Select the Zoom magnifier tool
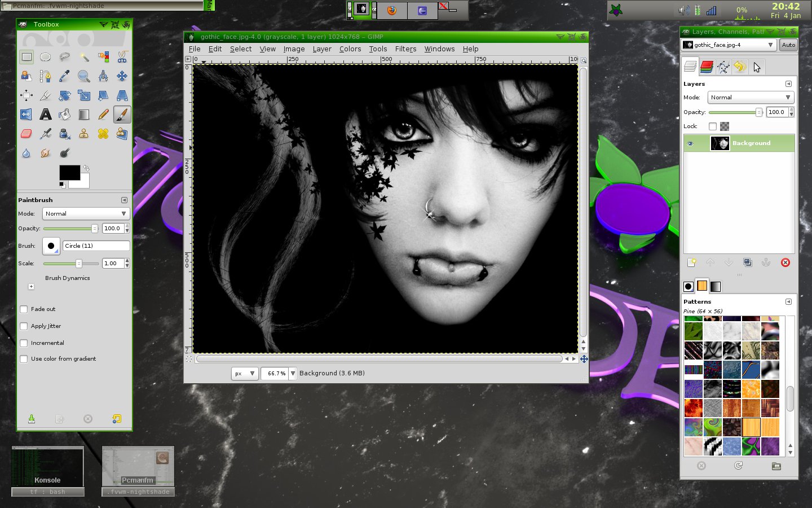The width and height of the screenshot is (812, 508). pos(84,76)
